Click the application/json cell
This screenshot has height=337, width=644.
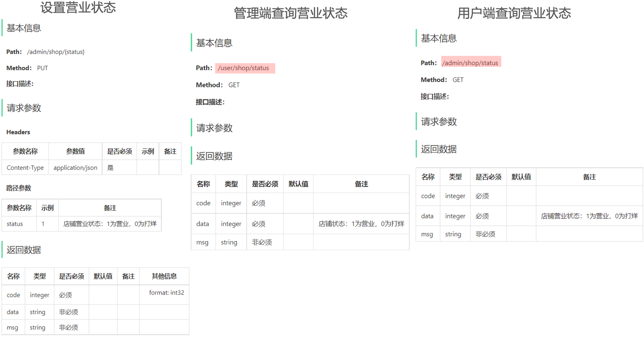click(x=75, y=168)
